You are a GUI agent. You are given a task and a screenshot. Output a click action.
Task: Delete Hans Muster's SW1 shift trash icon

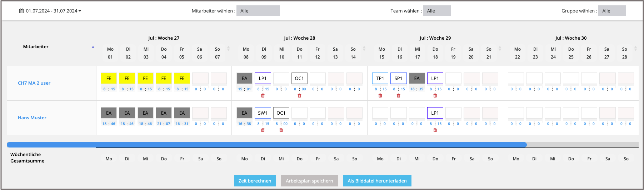point(263,130)
